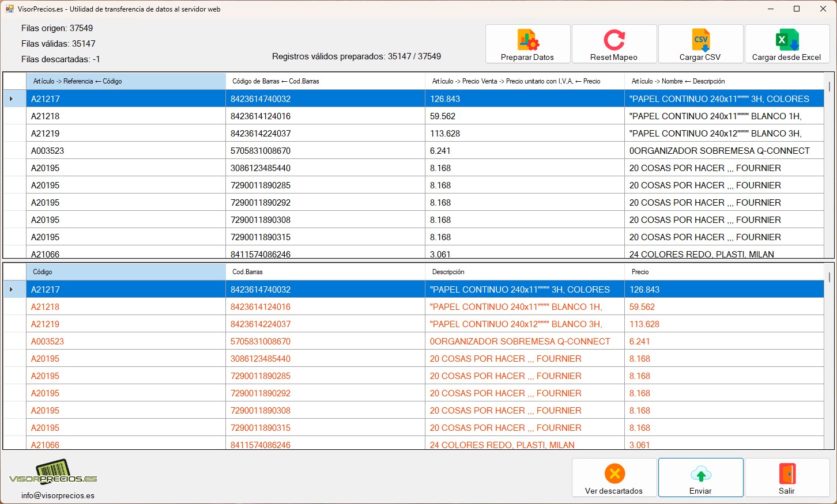Click the Descripción header in the bottom grid

pyautogui.click(x=525, y=272)
